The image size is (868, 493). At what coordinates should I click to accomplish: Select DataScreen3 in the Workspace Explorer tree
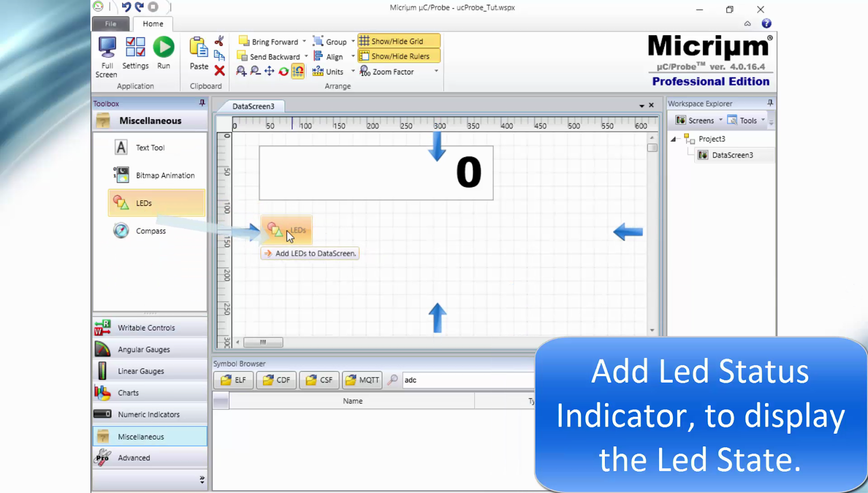pyautogui.click(x=732, y=155)
